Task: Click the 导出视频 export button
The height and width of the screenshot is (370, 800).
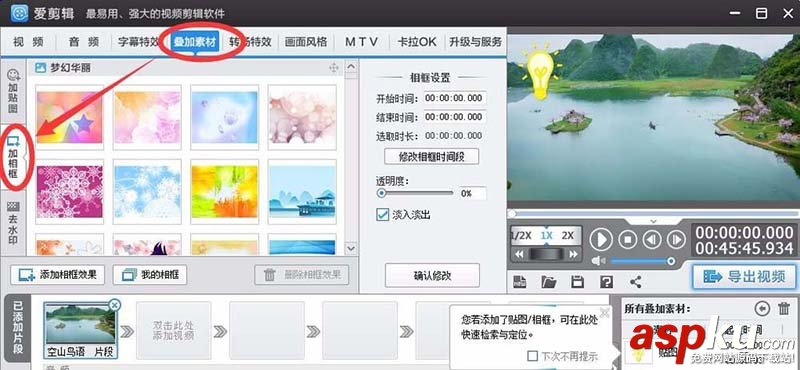Action: click(744, 277)
